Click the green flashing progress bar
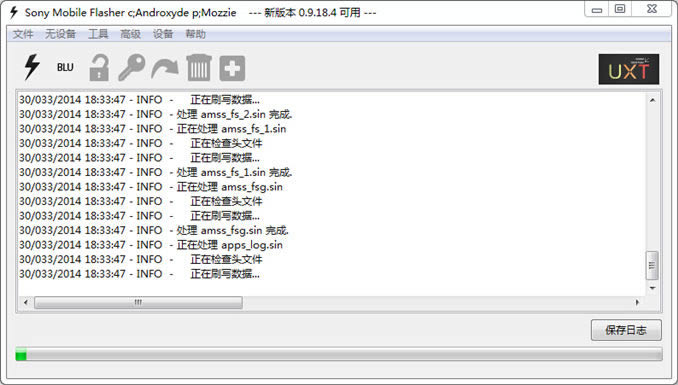Screen dimensions: 678x385 pos(339,354)
